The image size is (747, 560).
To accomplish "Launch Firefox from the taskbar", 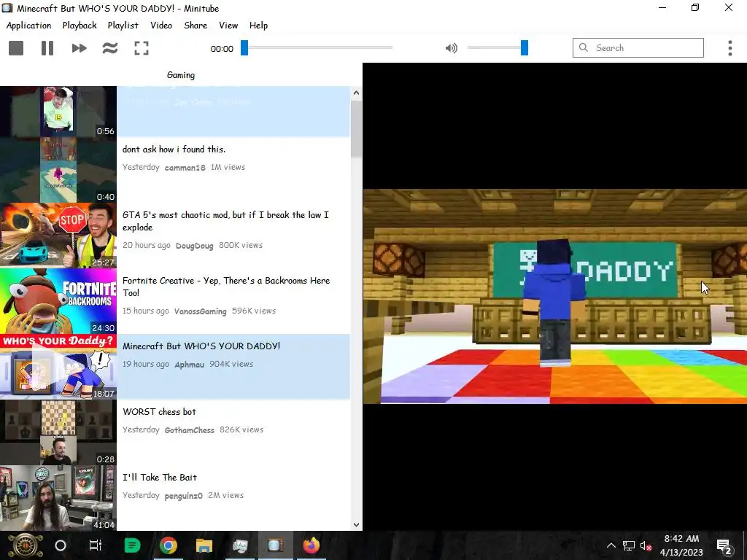I will (x=311, y=545).
